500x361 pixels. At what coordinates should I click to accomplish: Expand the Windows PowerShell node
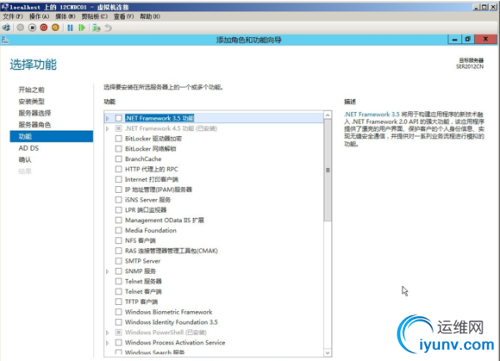click(x=107, y=333)
